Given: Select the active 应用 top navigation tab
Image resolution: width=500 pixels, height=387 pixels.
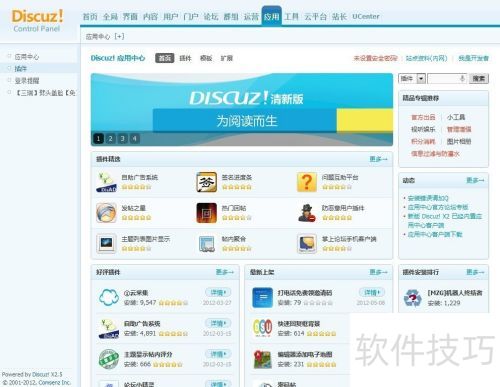Looking at the screenshot, I should tap(271, 16).
